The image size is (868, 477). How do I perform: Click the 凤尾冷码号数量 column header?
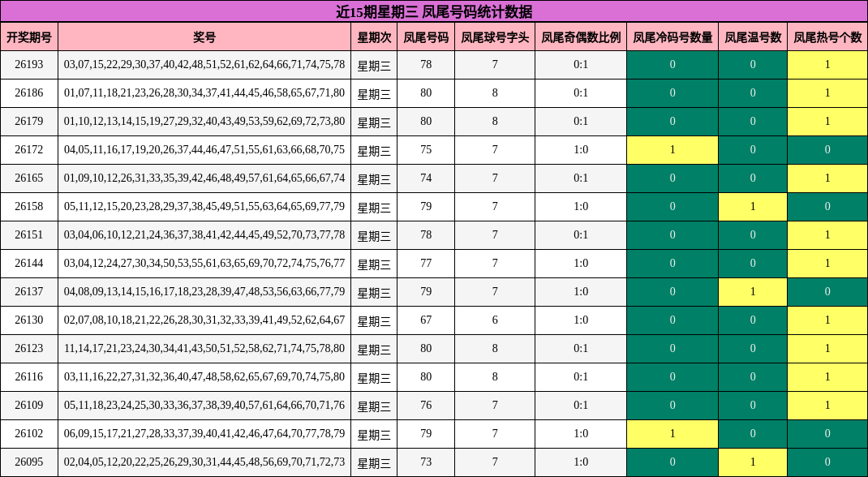tap(672, 37)
